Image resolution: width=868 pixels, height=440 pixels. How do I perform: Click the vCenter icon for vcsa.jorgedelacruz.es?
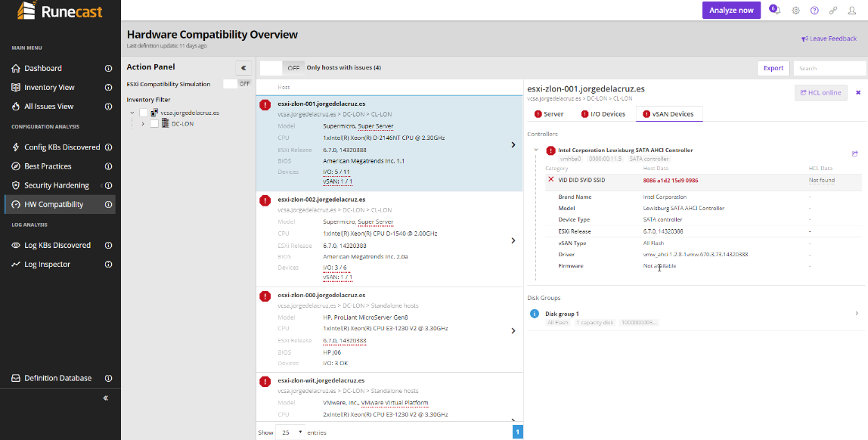pos(154,113)
